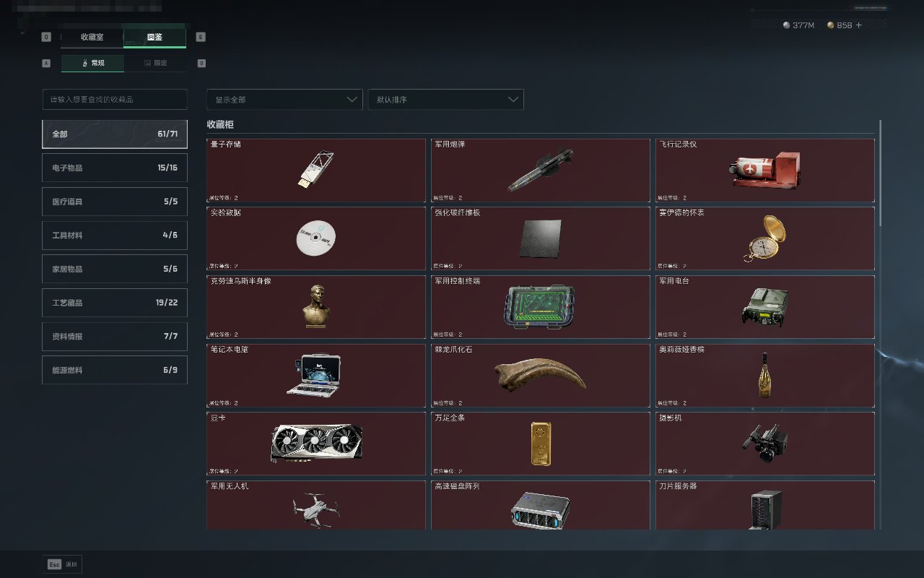Filter by 电子物品 category

[115, 168]
